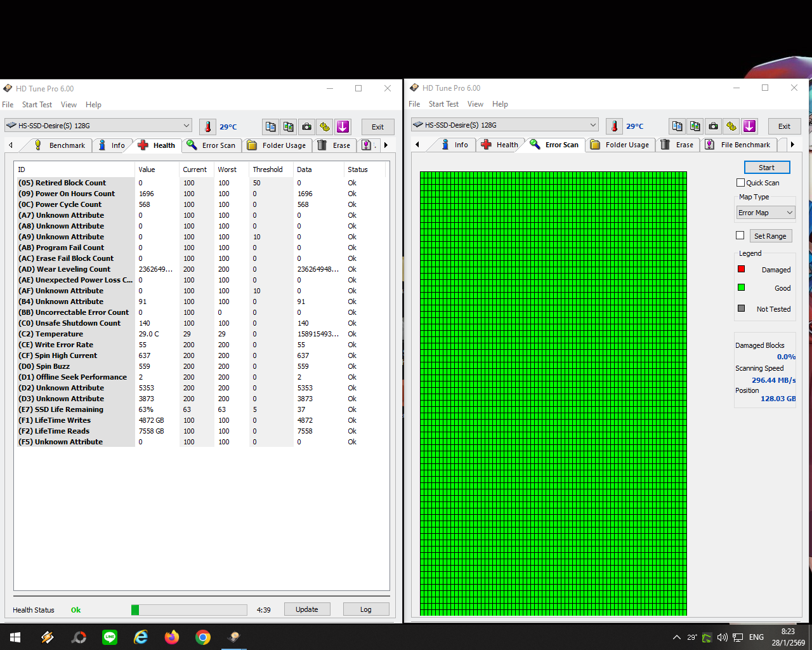Click camera screenshot icon in left window

(307, 126)
